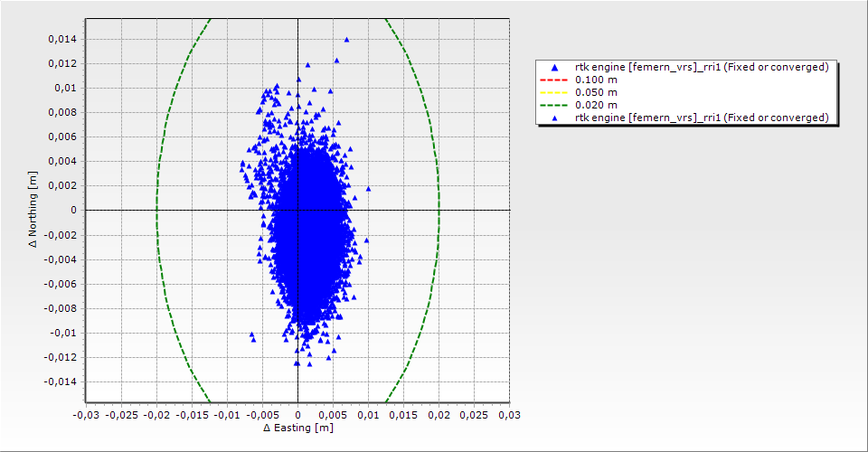This screenshot has width=868, height=452.
Task: Select the 0.100 m legend label
Action: click(x=596, y=80)
